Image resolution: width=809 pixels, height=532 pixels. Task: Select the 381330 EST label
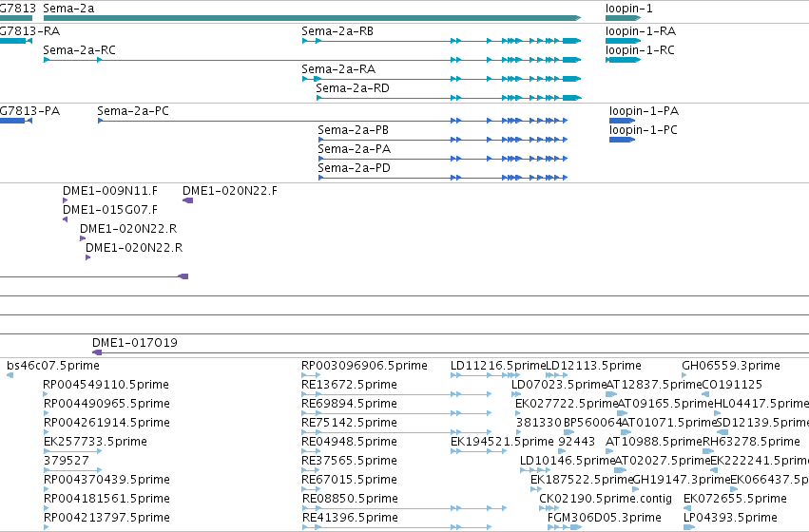point(539,423)
